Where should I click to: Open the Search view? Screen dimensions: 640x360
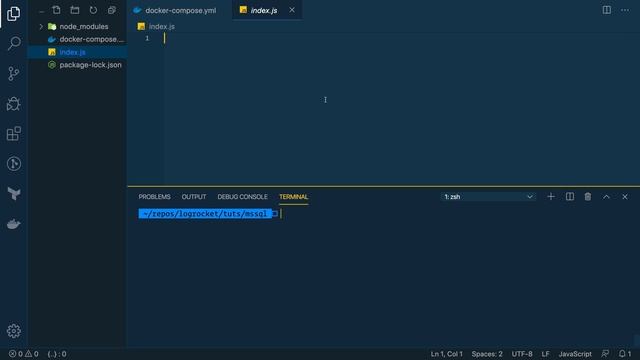[13, 43]
